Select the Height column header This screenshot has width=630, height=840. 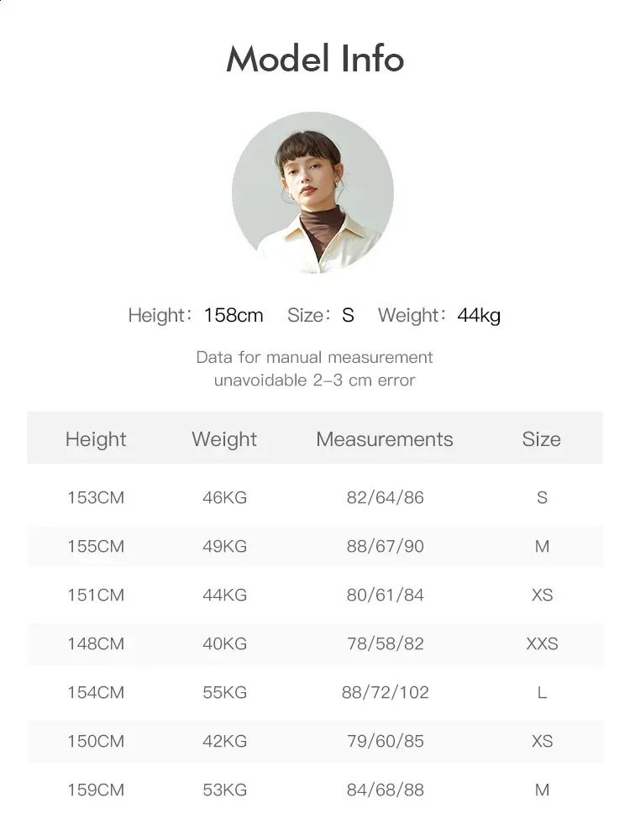tap(96, 439)
